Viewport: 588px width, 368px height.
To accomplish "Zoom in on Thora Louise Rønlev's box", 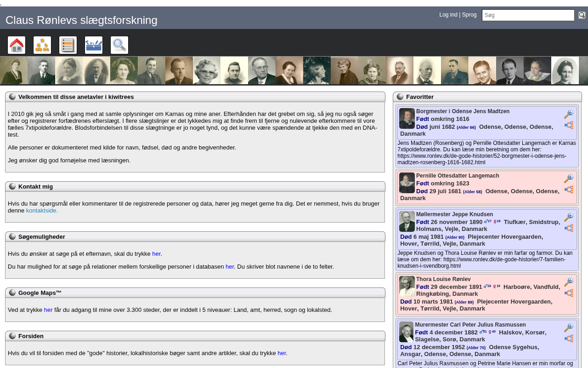I will click(x=569, y=282).
